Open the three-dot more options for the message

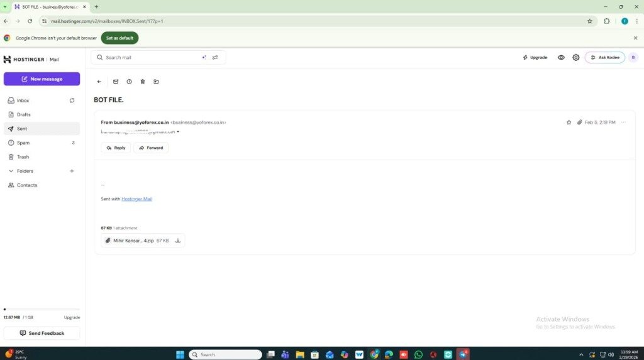(x=623, y=123)
